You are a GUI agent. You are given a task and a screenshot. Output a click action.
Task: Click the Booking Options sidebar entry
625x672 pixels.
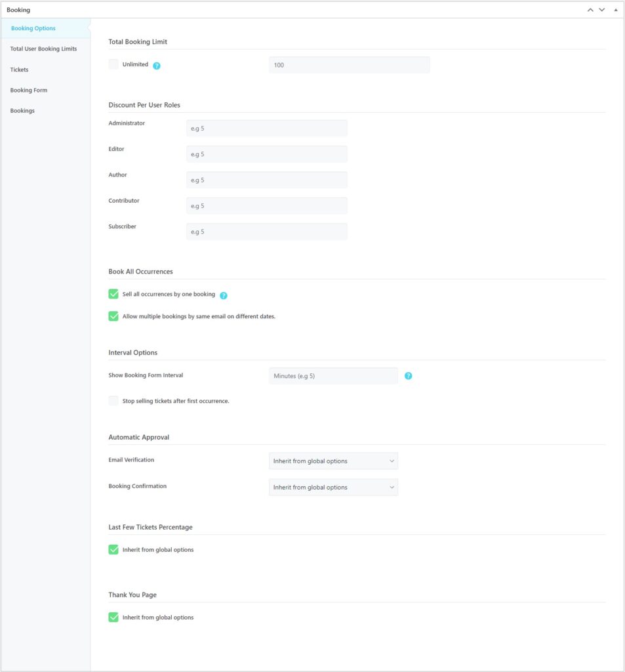point(33,28)
